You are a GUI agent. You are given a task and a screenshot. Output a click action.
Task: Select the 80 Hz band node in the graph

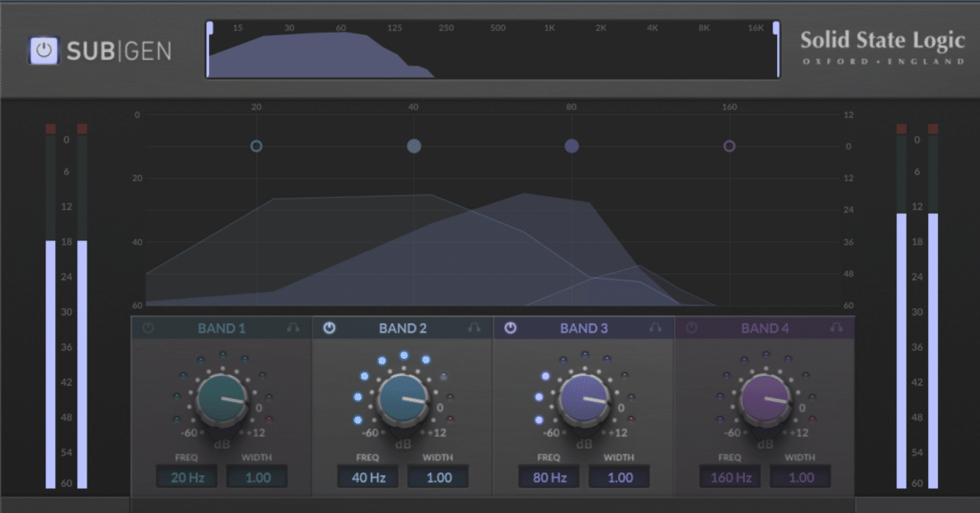[x=572, y=145]
